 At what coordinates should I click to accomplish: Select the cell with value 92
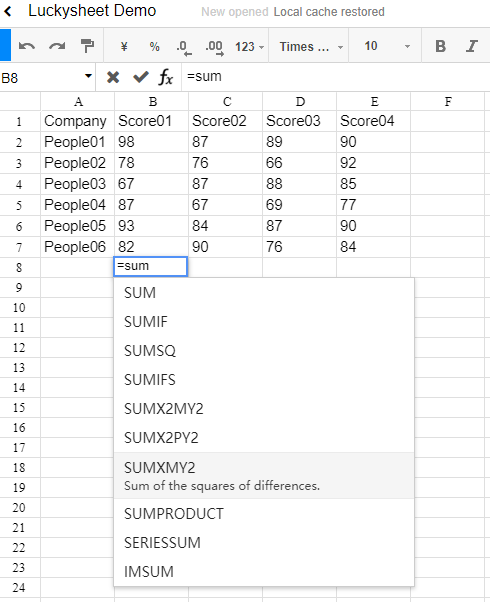pyautogui.click(x=374, y=163)
